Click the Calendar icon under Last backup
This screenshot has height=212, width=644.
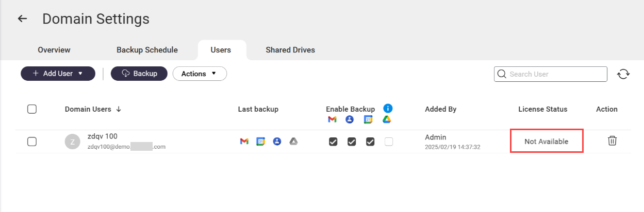pos(261,142)
